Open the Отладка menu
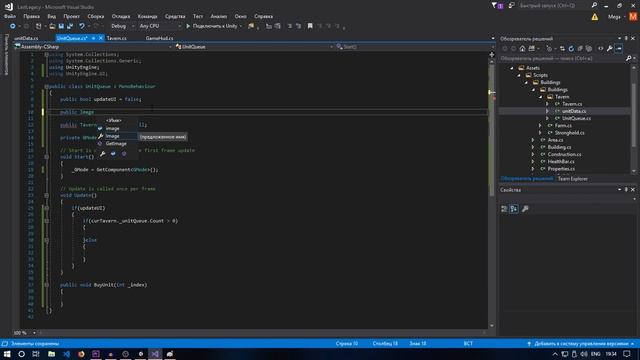 click(121, 16)
